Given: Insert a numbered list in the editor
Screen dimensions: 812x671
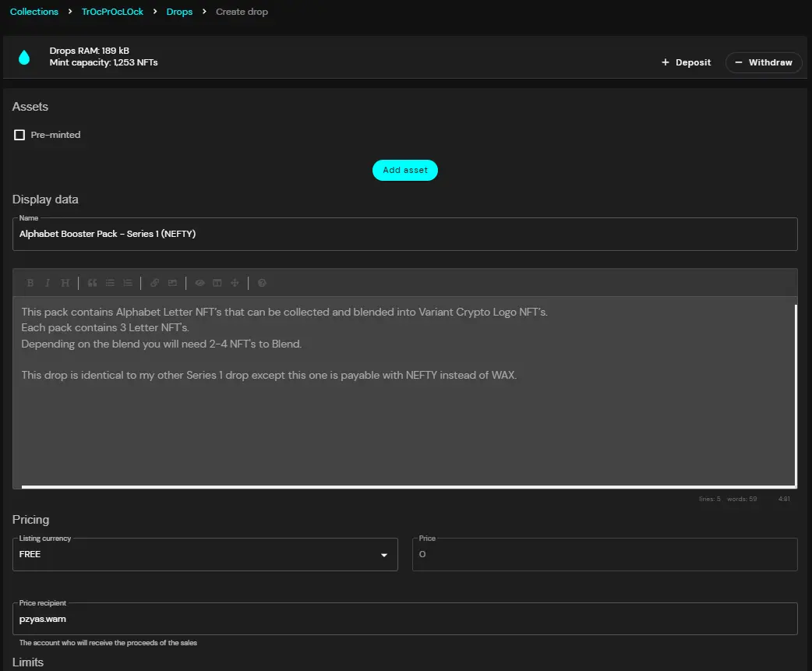Looking at the screenshot, I should click(x=127, y=283).
